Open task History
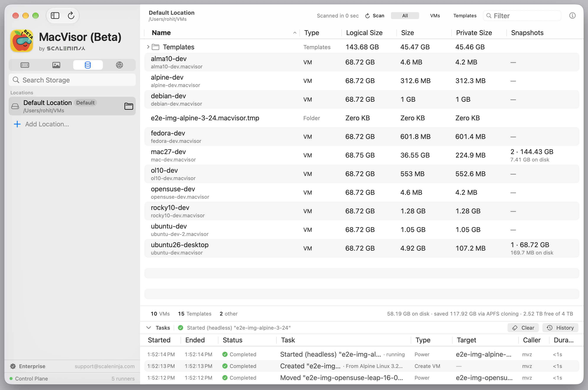This screenshot has height=390, width=588. 560,328
